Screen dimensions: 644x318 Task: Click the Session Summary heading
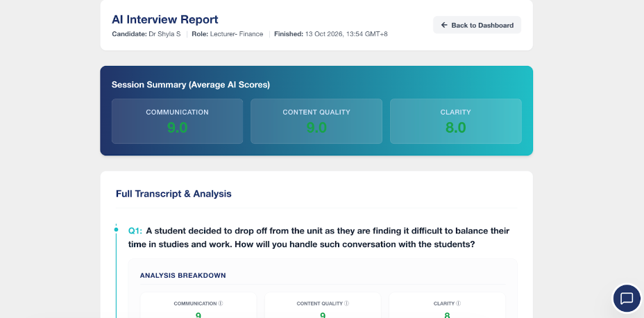[191, 85]
